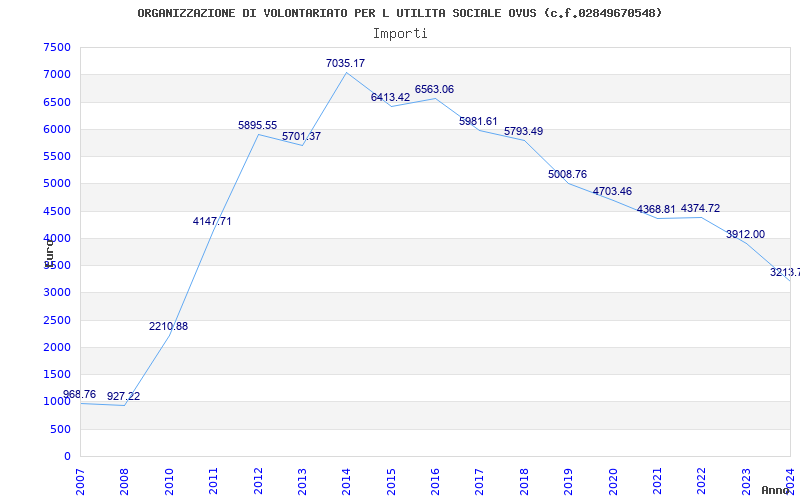The height and width of the screenshot is (500, 800).
Task: Click the 2020 x-axis year label
Action: (x=613, y=481)
